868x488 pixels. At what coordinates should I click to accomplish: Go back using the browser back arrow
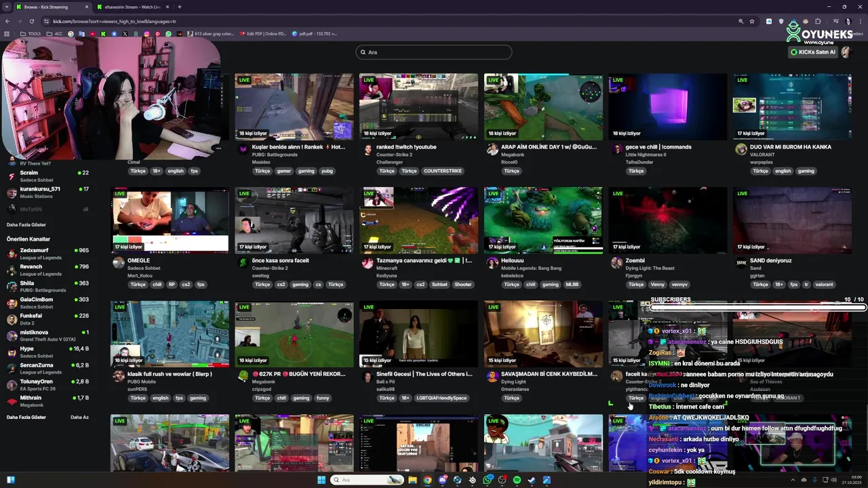pyautogui.click(x=7, y=21)
